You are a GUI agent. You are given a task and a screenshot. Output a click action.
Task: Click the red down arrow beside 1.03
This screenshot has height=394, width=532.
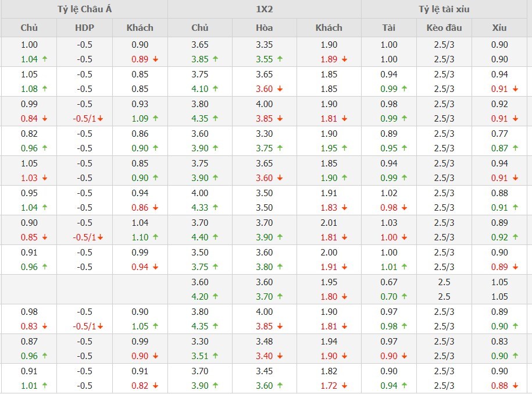44,178
